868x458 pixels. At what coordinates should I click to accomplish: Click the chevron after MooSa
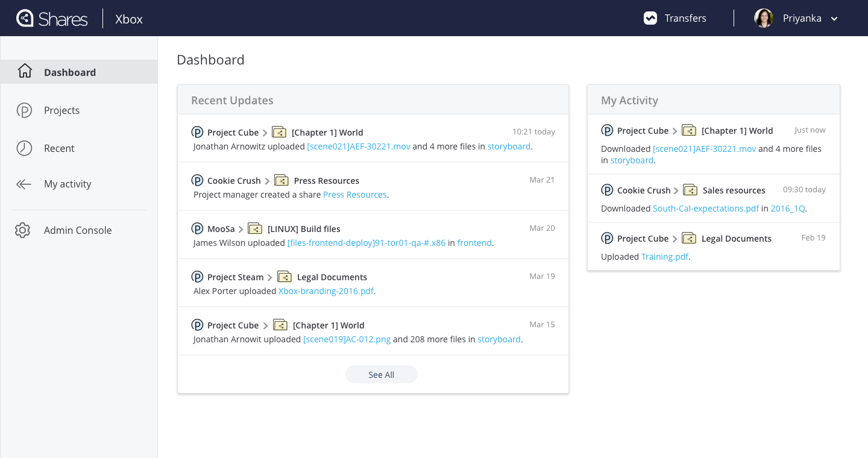[241, 229]
